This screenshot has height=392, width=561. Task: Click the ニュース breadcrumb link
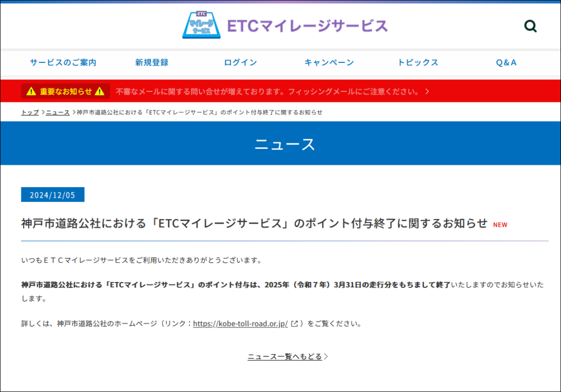[58, 112]
